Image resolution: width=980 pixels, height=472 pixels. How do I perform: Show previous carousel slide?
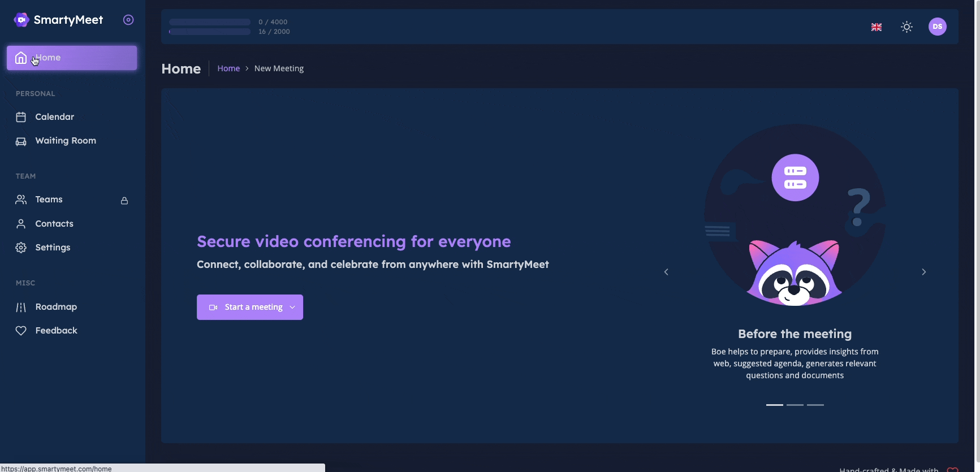pos(666,272)
